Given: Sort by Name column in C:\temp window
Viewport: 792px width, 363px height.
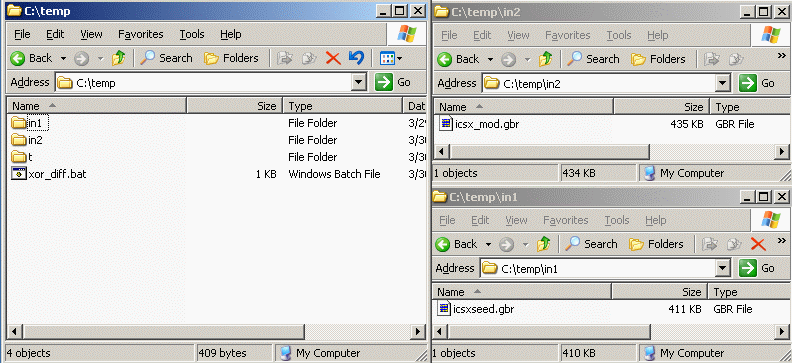Looking at the screenshot, I should click(96, 106).
